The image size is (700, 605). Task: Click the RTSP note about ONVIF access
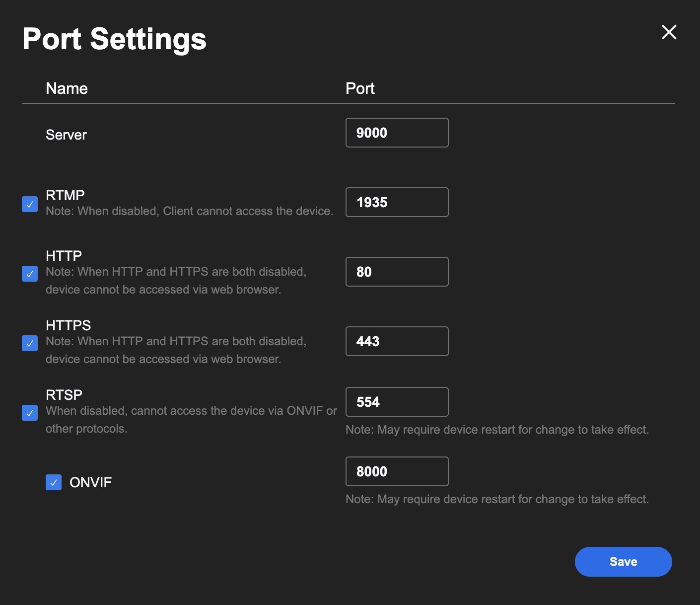pyautogui.click(x=191, y=420)
